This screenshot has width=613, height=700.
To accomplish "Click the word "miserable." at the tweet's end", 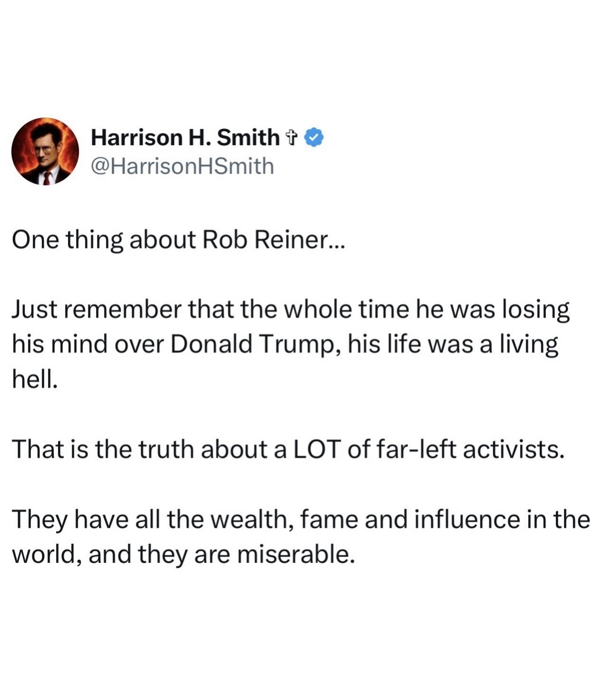I will pyautogui.click(x=296, y=554).
